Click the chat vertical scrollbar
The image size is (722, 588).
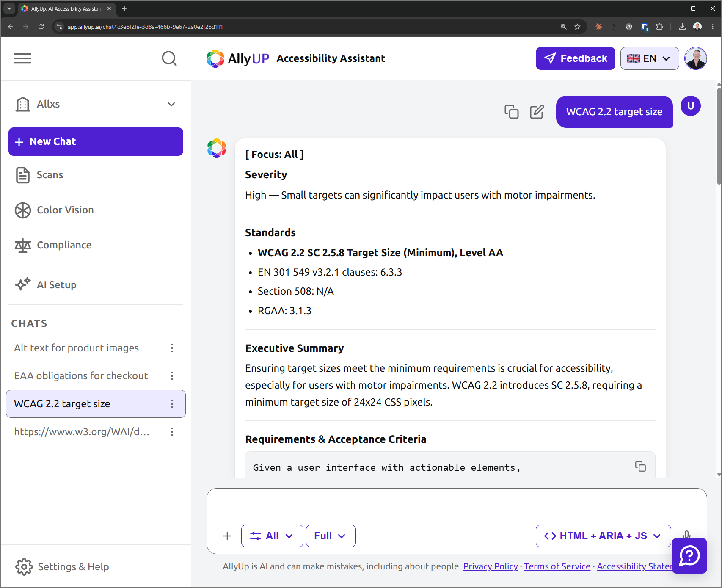(x=719, y=135)
